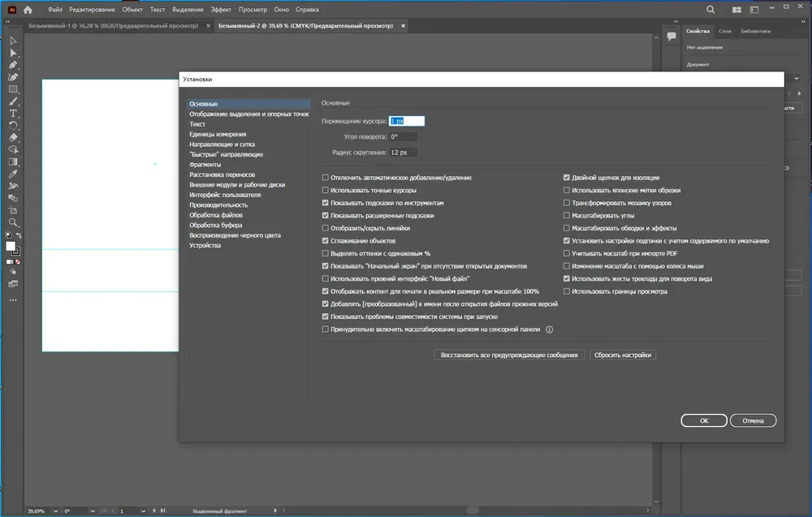812x517 pixels.
Task: Select the Pen tool
Action: 14,65
